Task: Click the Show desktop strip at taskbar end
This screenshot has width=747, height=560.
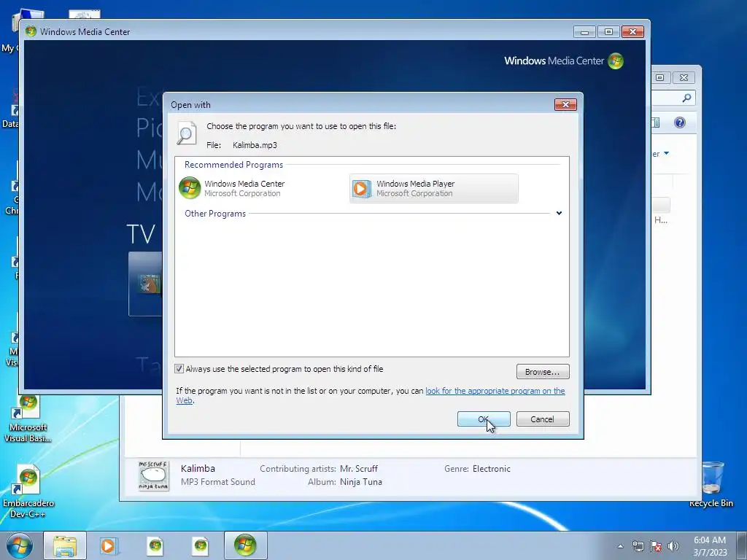Action: 742,545
